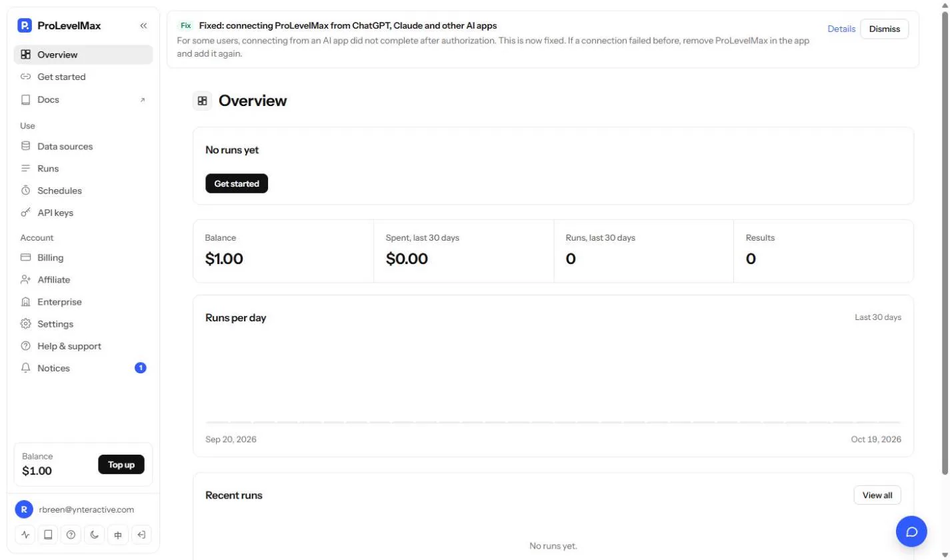950x560 pixels.
Task: Click View all recent runs
Action: (x=877, y=495)
